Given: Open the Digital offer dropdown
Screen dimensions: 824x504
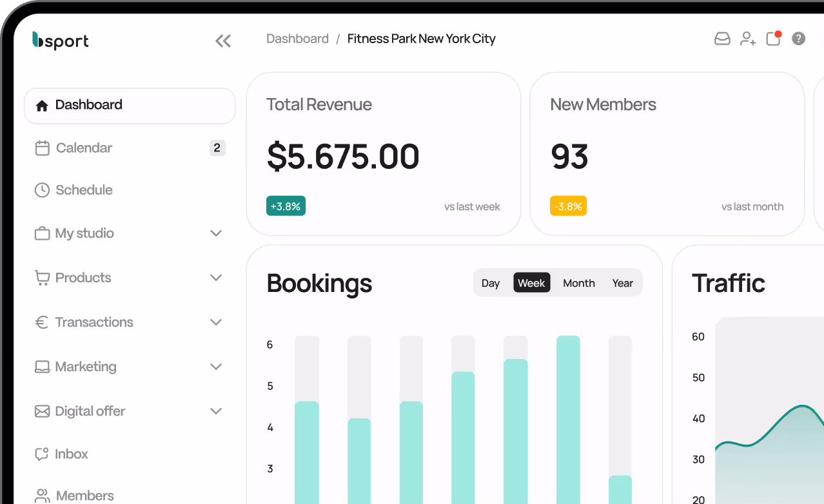Looking at the screenshot, I should click(x=216, y=411).
